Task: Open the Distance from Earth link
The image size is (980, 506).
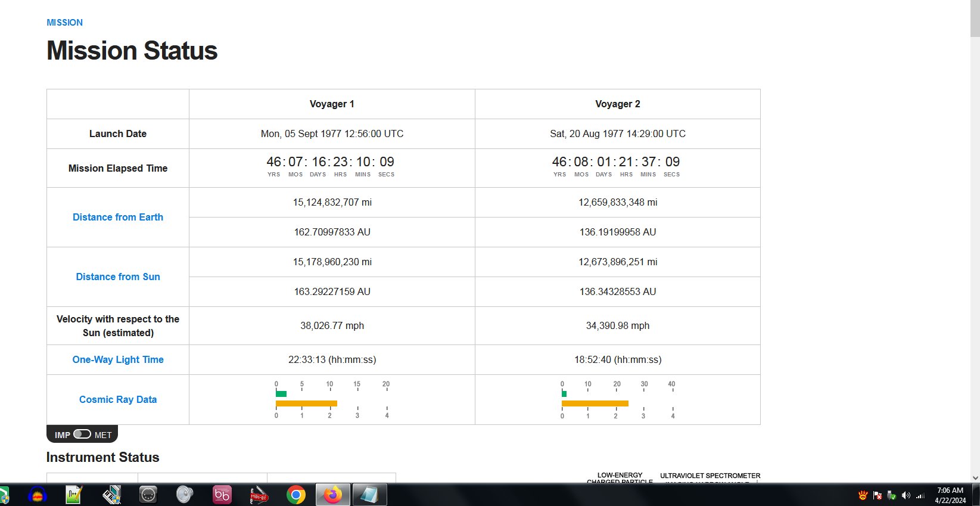Action: pos(118,218)
